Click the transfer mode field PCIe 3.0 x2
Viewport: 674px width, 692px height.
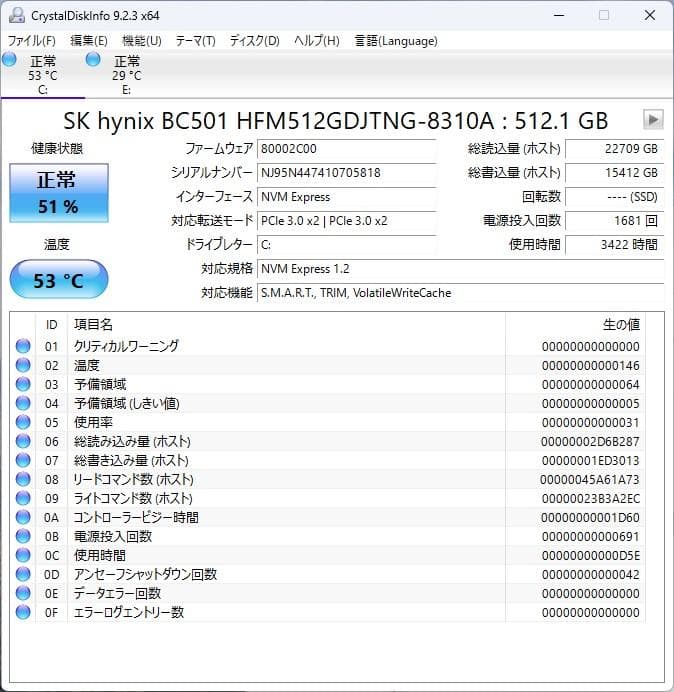click(346, 221)
